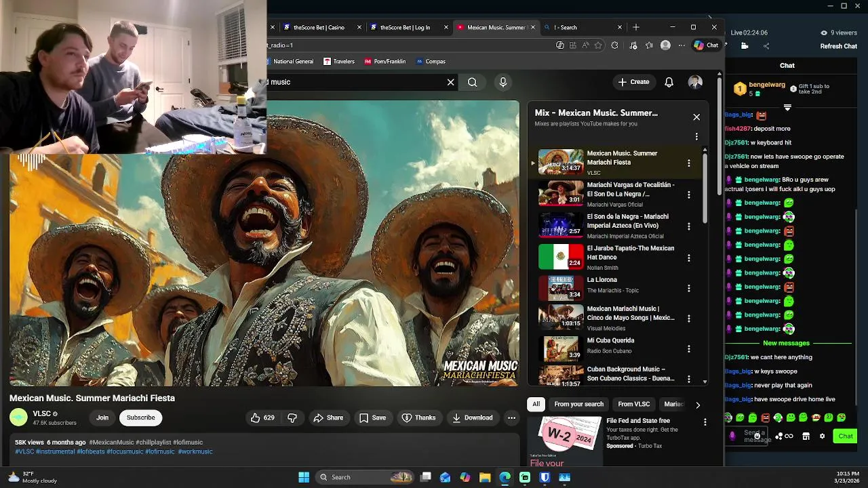
Task: Open the Mix playlist options menu
Action: click(x=696, y=136)
